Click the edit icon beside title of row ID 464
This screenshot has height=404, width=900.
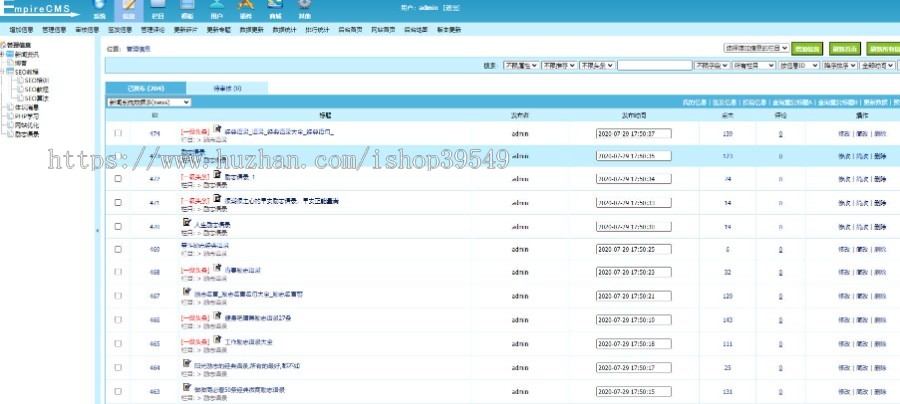[187, 363]
